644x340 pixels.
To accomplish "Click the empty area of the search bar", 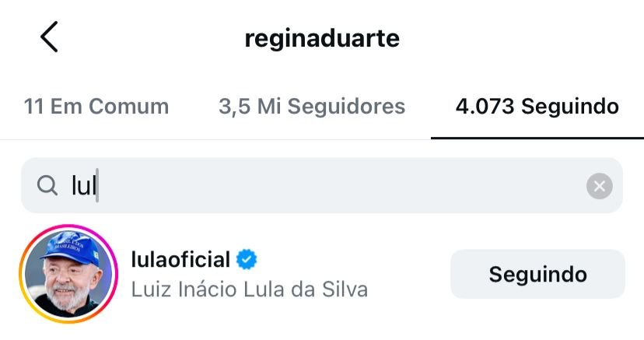I will click(350, 186).
